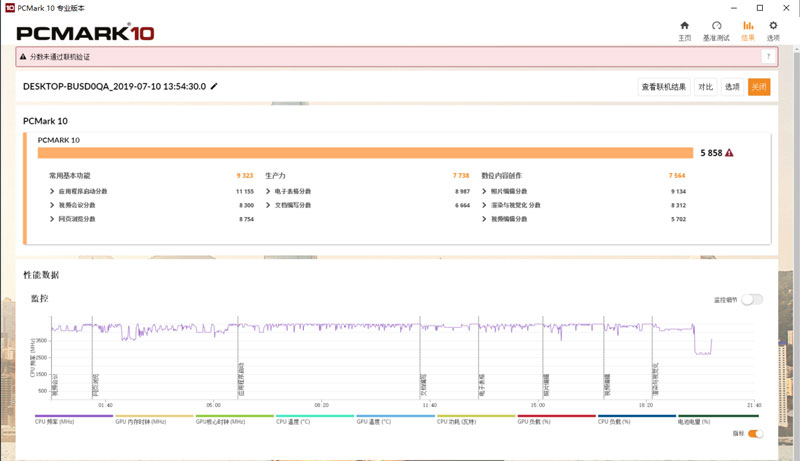Click the 常用基本功能 score 9 323

pyautogui.click(x=245, y=175)
